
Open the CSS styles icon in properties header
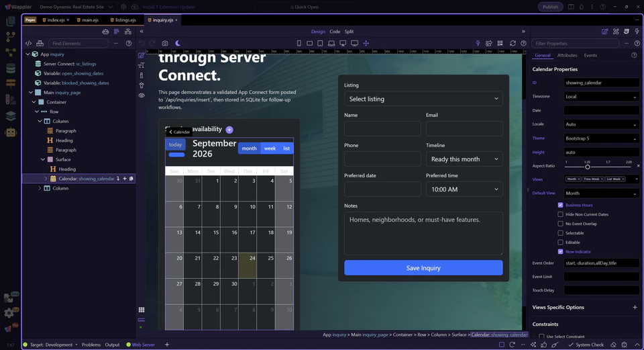[x=627, y=32]
